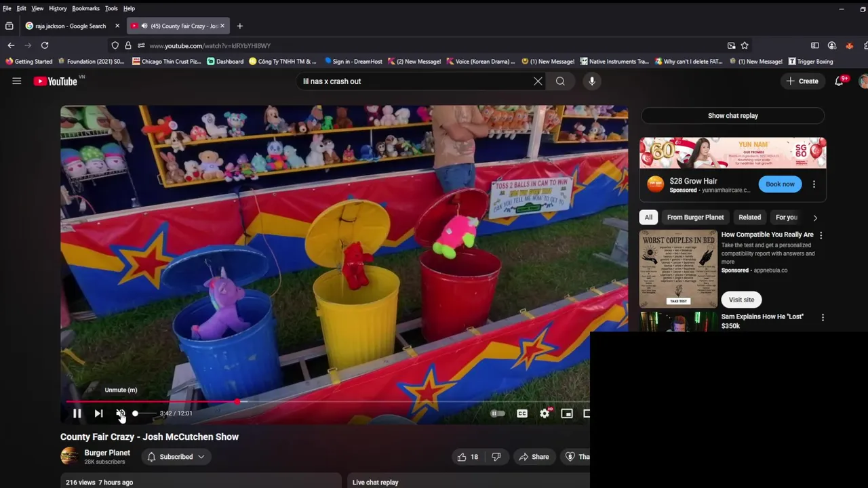Expand Subscribed notification dropdown
Viewport: 868px width, 488px height.
(x=176, y=457)
